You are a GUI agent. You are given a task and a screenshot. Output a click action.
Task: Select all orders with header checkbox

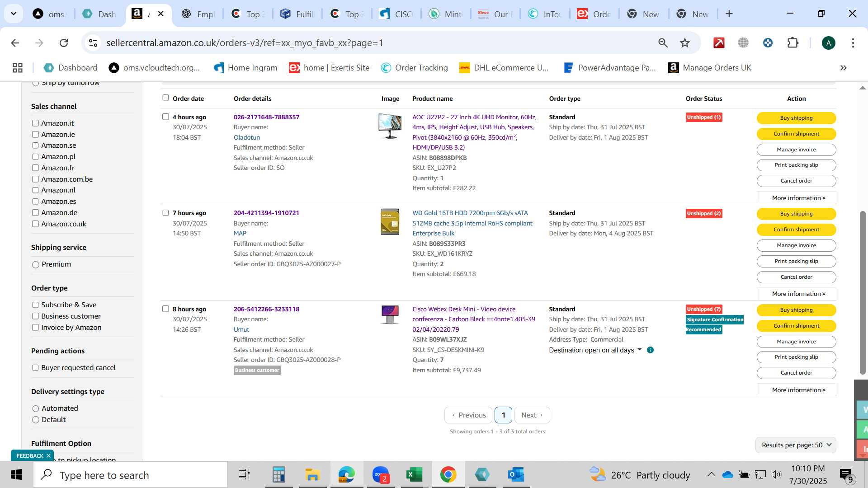point(165,98)
